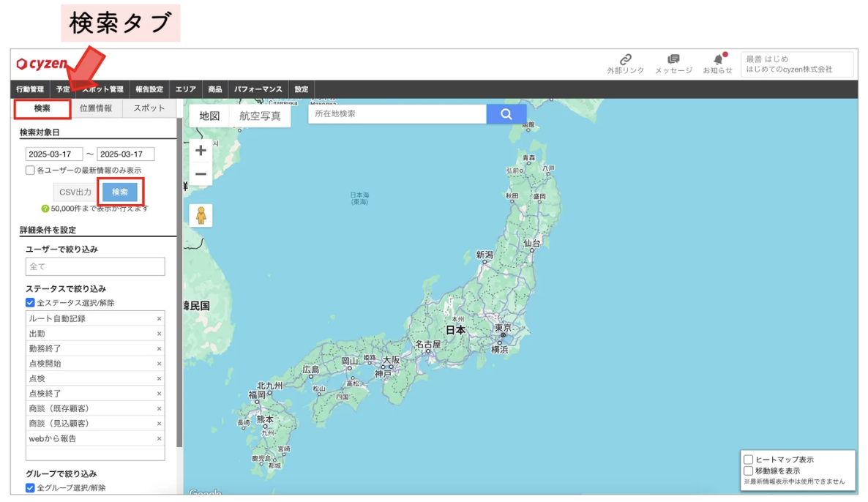
Task: Open 予定 menu
Action: pos(62,89)
